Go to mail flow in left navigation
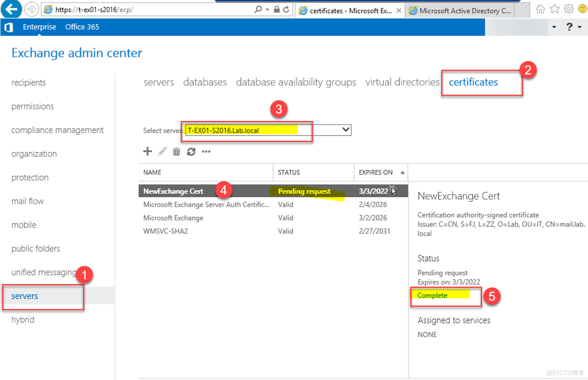The width and height of the screenshot is (588, 380). (x=28, y=201)
